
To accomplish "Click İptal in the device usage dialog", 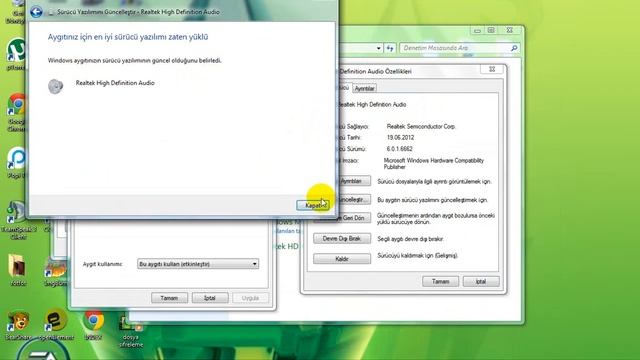I will (x=210, y=298).
